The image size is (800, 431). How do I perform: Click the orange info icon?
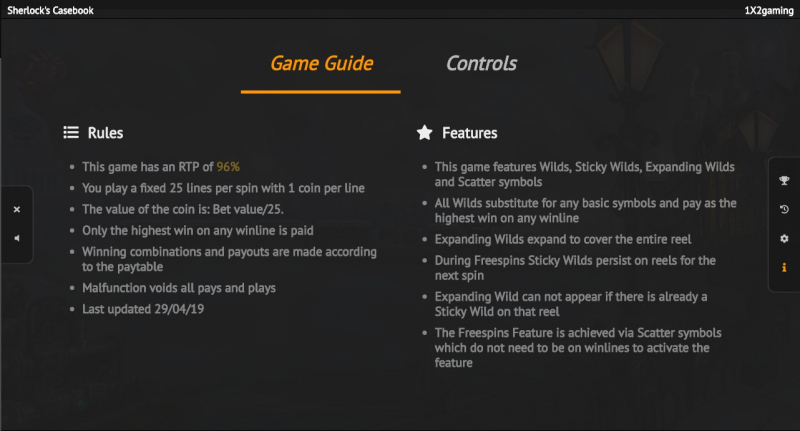click(x=784, y=267)
